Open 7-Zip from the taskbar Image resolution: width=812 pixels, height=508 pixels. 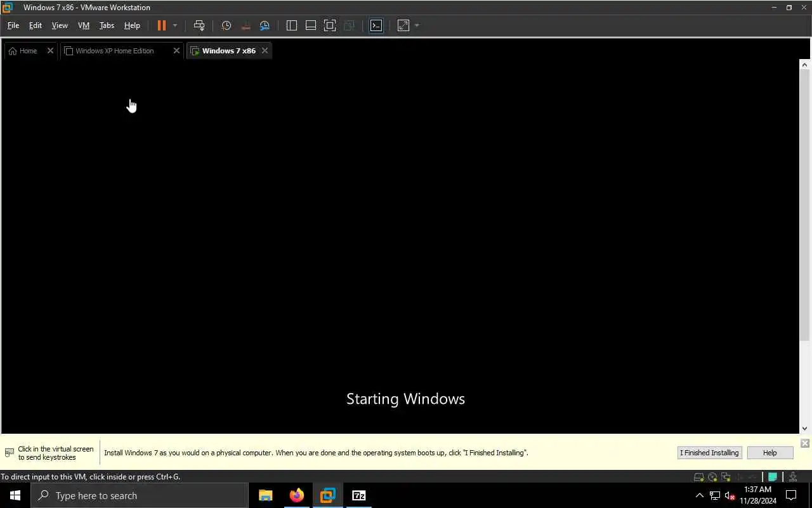(x=358, y=495)
